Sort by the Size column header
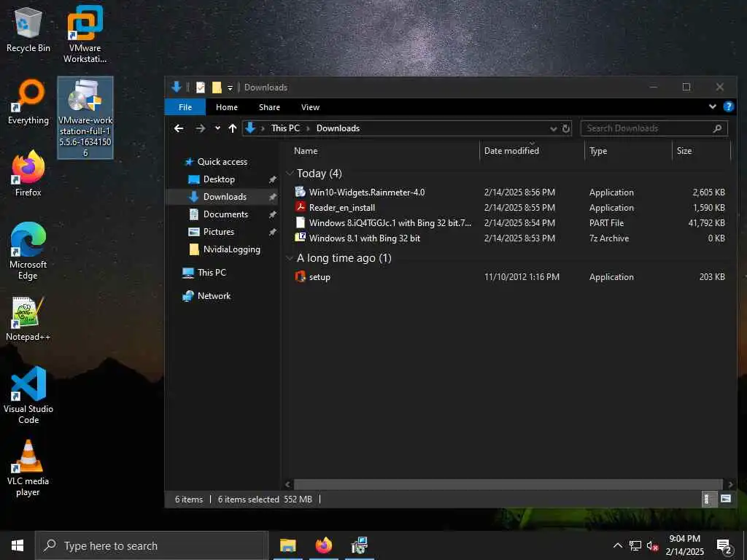Viewport: 747px width, 560px height. click(x=701, y=150)
